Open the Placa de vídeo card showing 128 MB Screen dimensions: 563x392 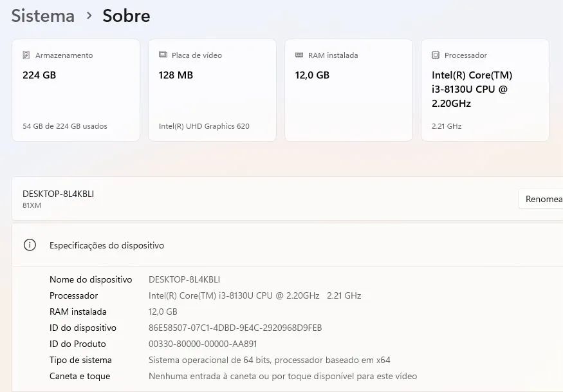tap(212, 90)
